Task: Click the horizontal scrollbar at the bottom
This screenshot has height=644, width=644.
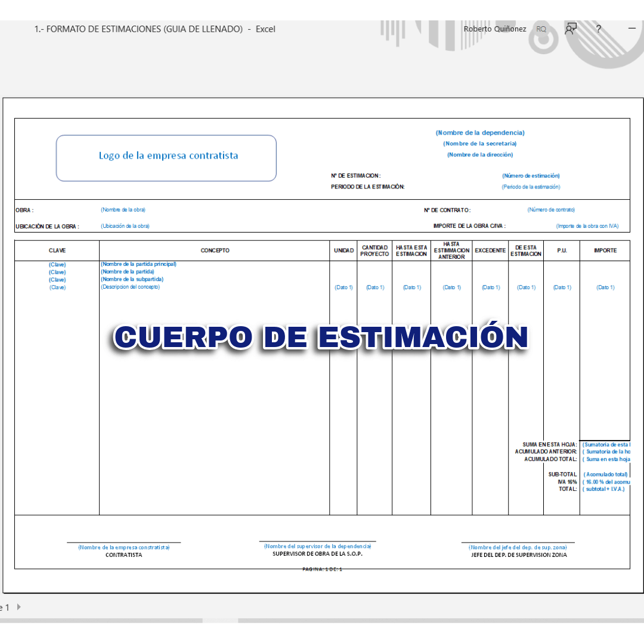Action: [417, 621]
